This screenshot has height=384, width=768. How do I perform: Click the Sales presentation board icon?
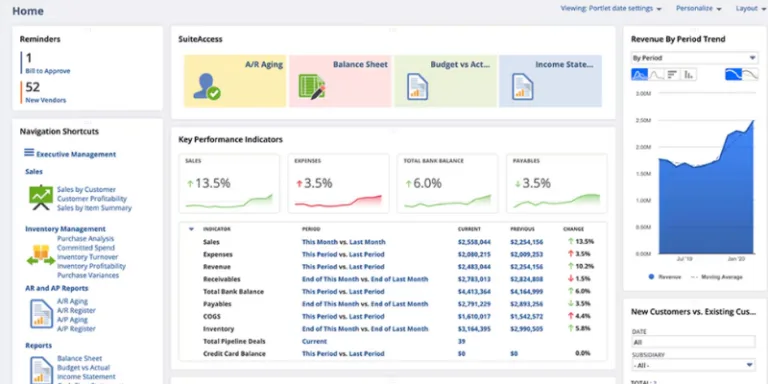tap(41, 198)
